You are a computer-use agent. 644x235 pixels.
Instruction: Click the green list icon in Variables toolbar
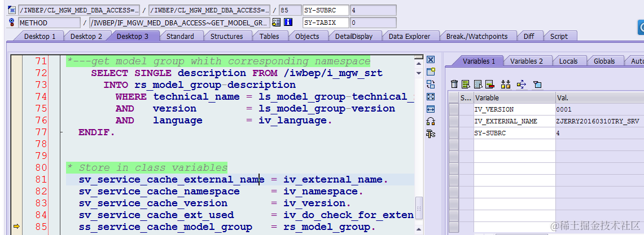(466, 85)
